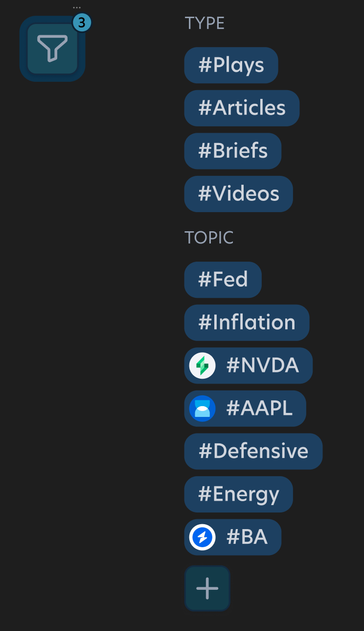Toggle the #Plays type filter
Screen dimensions: 364x631
click(x=230, y=65)
